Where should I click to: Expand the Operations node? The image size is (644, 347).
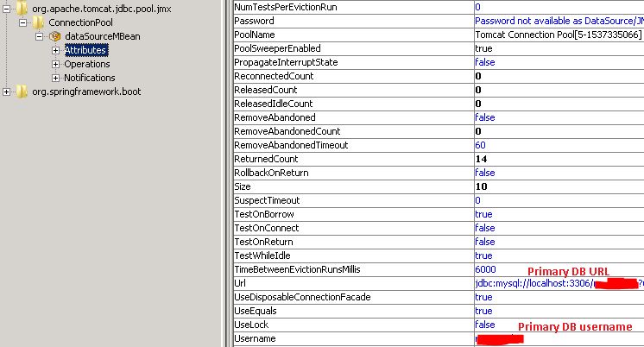(56, 64)
